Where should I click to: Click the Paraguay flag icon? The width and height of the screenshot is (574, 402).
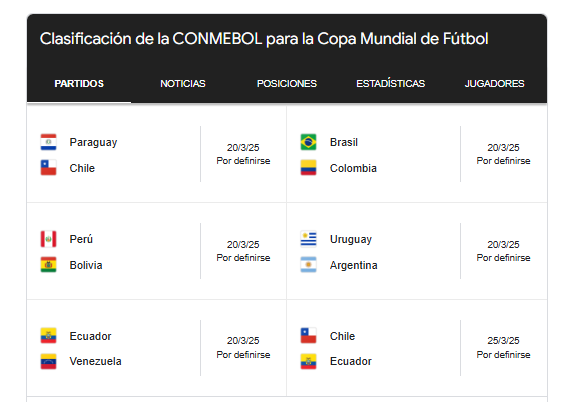48,142
